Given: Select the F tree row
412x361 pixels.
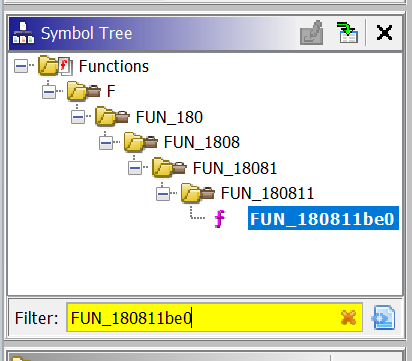Looking at the screenshot, I should (111, 91).
